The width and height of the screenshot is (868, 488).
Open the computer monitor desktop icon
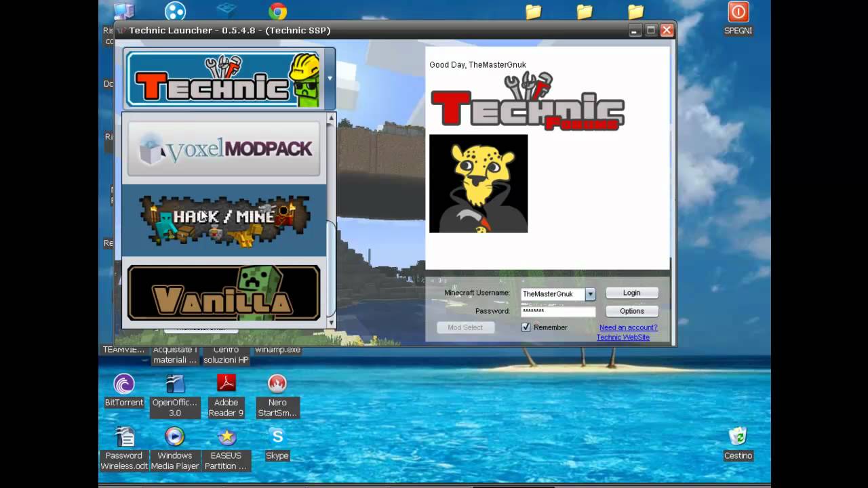[x=124, y=10]
